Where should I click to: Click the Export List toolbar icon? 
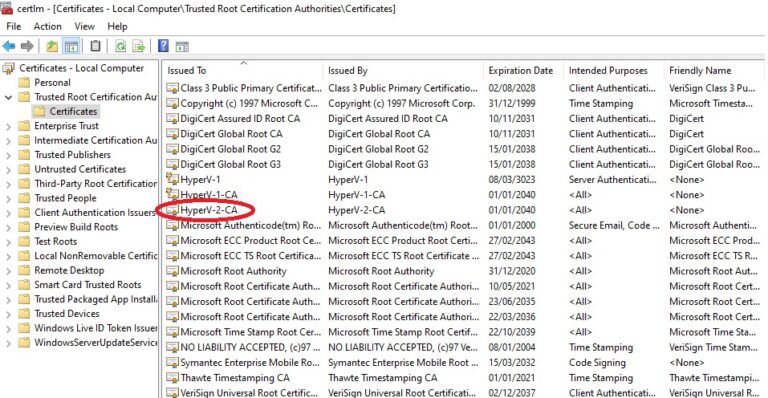coord(139,47)
